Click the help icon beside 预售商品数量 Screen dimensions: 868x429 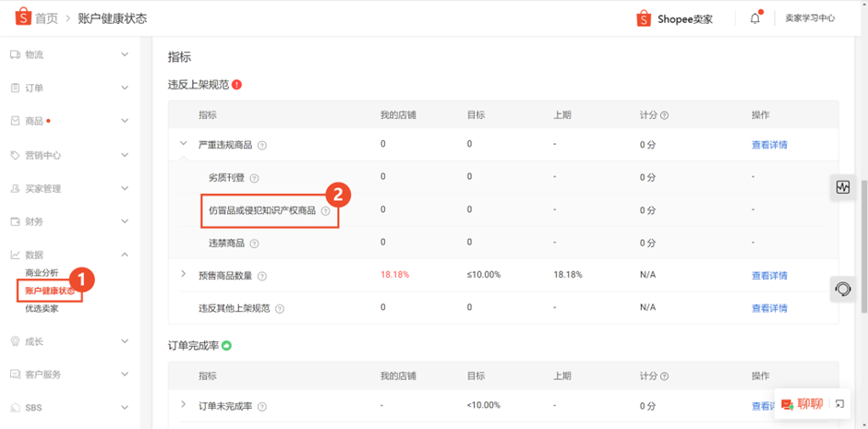point(262,276)
